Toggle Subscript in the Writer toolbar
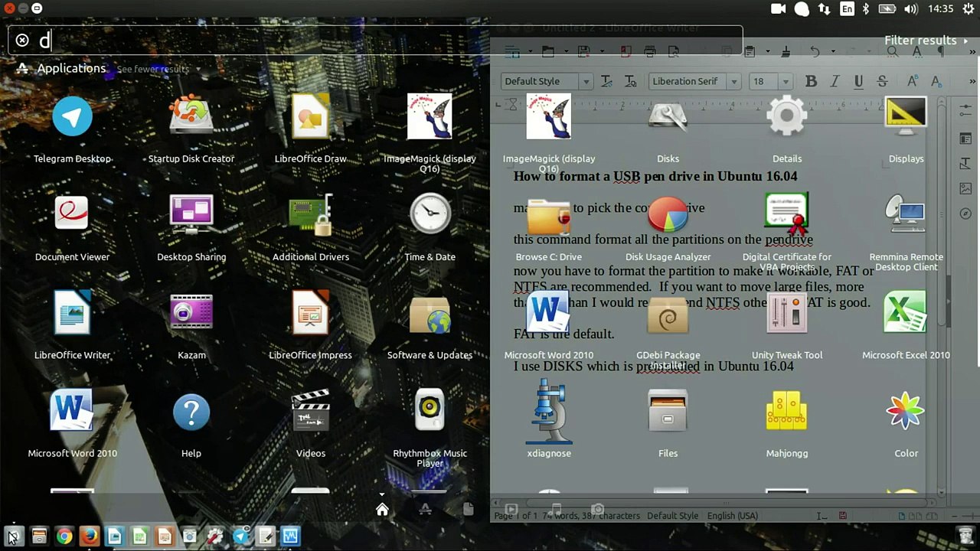The width and height of the screenshot is (980, 551). pos(936,81)
